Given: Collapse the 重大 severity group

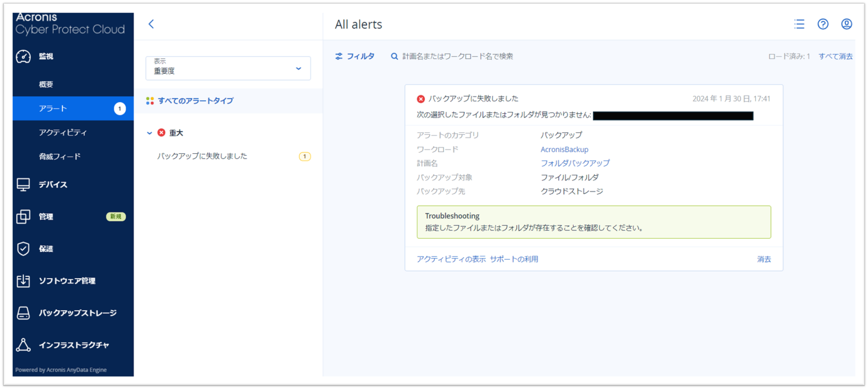Looking at the screenshot, I should click(x=149, y=133).
